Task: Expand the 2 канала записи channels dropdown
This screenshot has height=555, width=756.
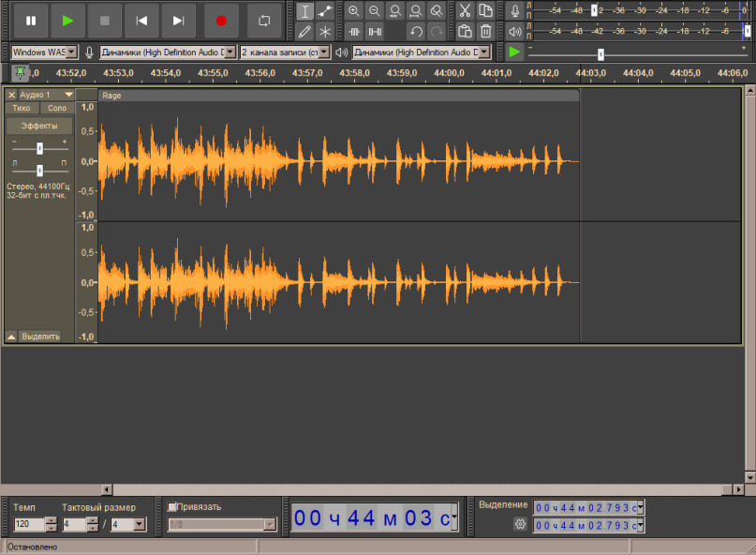Action: tap(324, 52)
